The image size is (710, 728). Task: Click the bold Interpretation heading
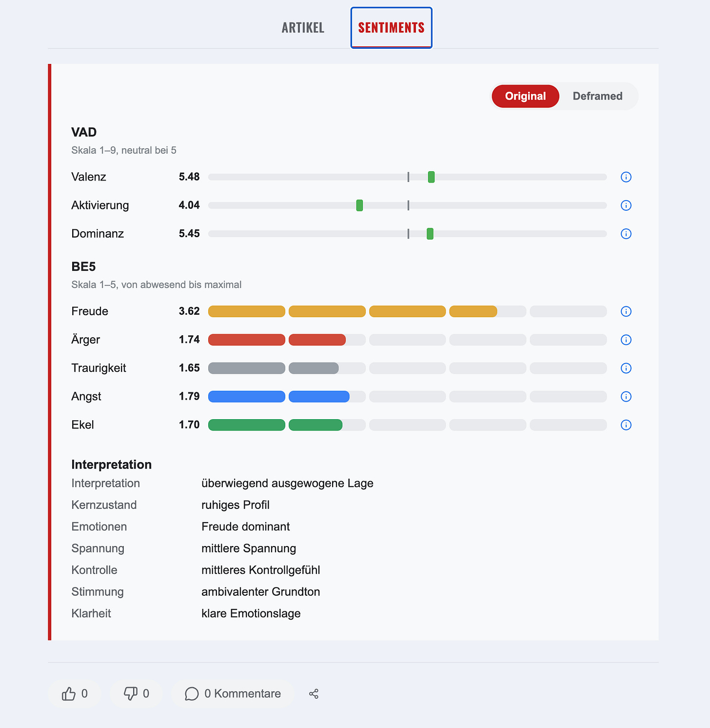pyautogui.click(x=111, y=465)
